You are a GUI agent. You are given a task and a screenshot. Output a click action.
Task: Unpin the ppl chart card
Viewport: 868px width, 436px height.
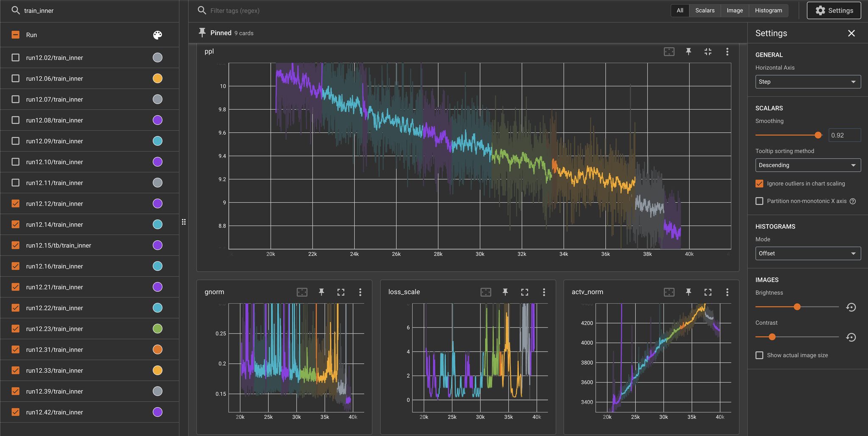688,52
